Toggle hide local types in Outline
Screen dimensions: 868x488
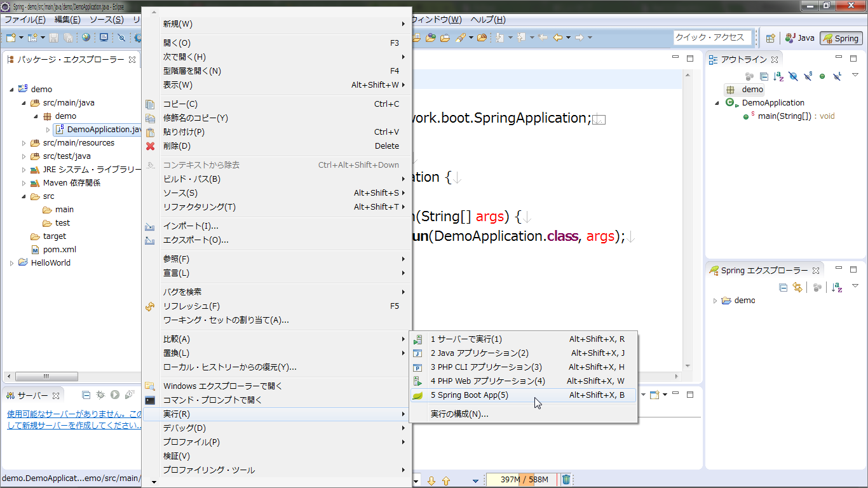click(837, 76)
